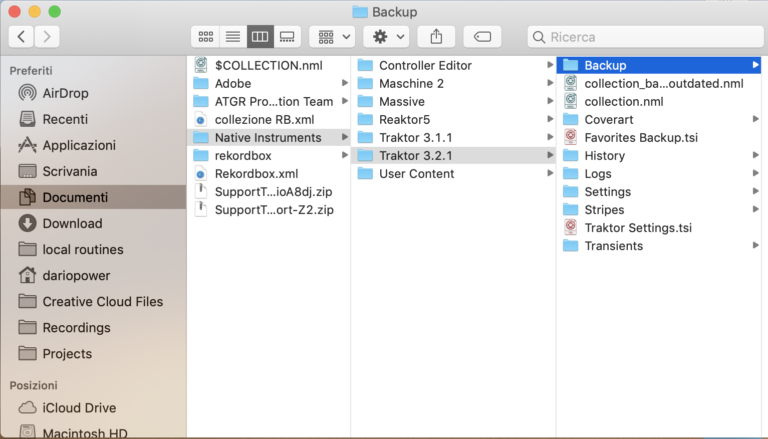768x439 pixels.
Task: Select the collection.nml file
Action: 659,101
